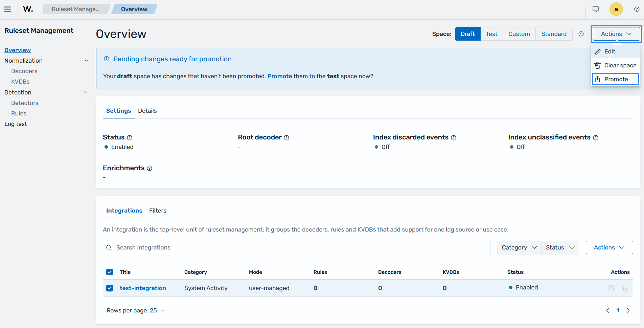Open Log test in sidebar
The width and height of the screenshot is (644, 328).
16,124
